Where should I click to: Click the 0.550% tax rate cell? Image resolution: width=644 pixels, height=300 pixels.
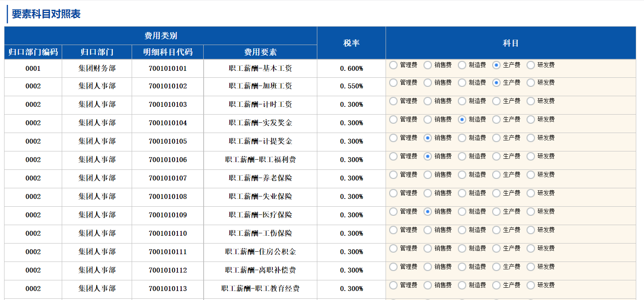[351, 86]
